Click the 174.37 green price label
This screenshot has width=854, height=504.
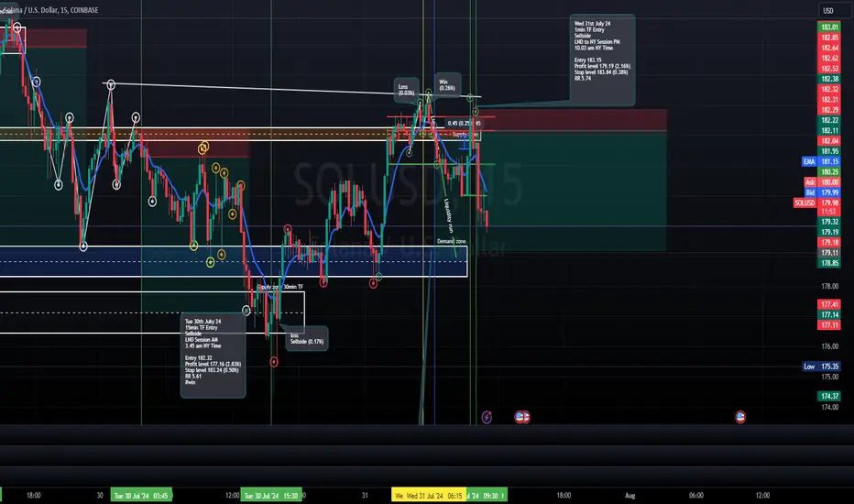(x=829, y=396)
